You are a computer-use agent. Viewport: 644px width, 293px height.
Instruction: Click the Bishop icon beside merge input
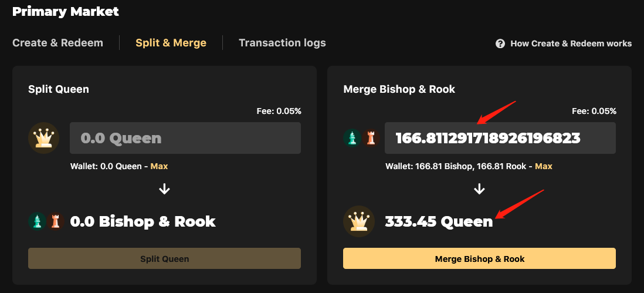352,138
